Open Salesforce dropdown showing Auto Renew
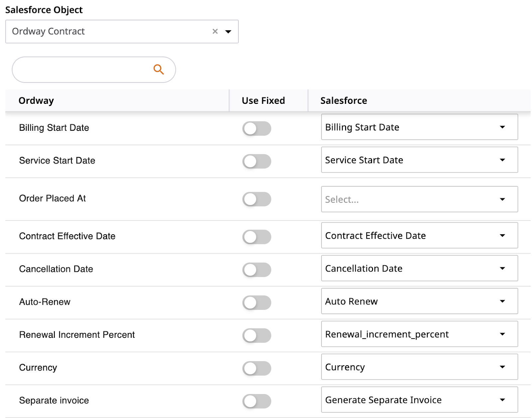 pos(419,301)
